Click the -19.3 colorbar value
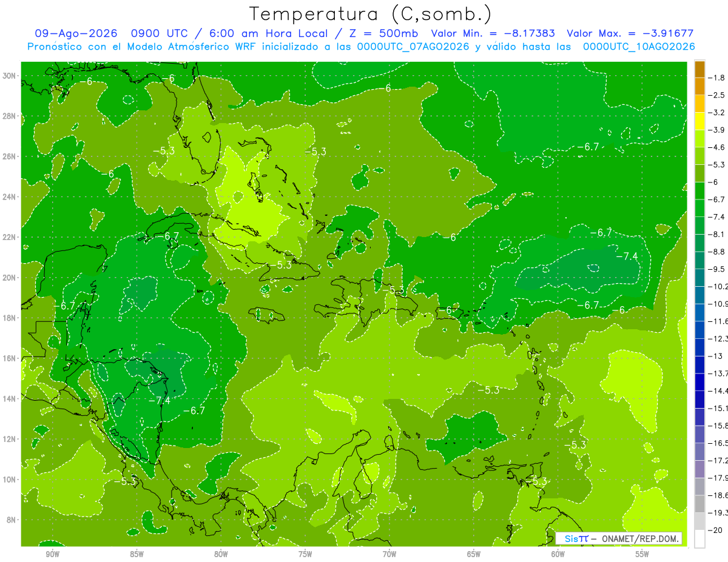Image resolution: width=728 pixels, height=562 pixels. [x=718, y=512]
